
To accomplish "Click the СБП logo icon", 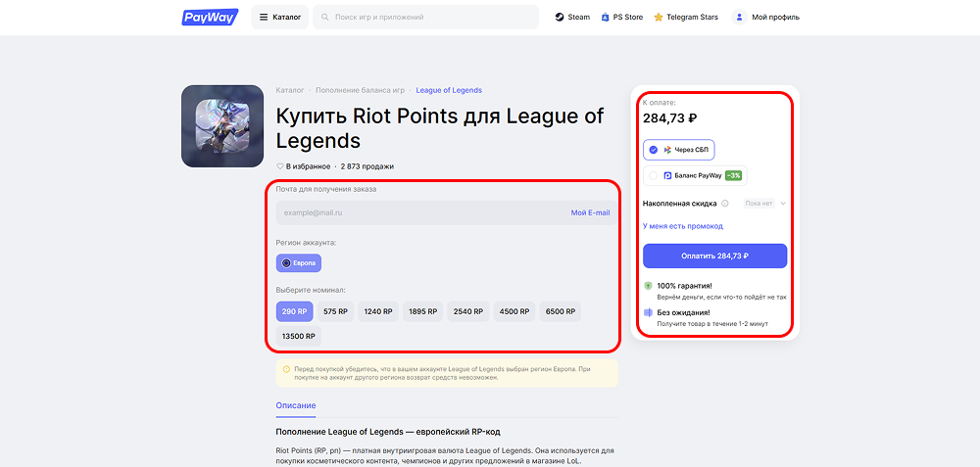I will (667, 150).
